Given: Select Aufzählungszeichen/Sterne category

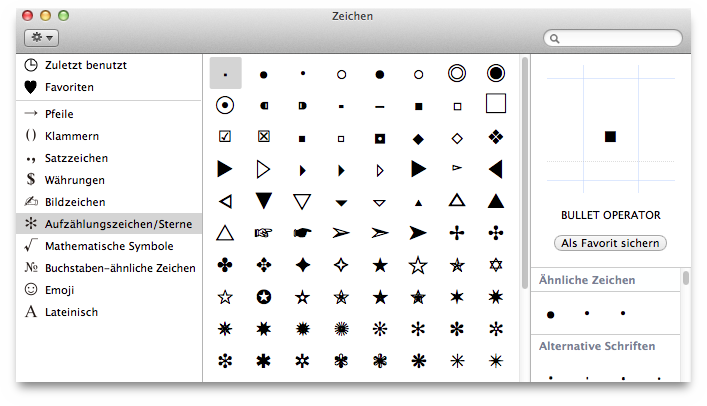Looking at the screenshot, I should point(109,224).
